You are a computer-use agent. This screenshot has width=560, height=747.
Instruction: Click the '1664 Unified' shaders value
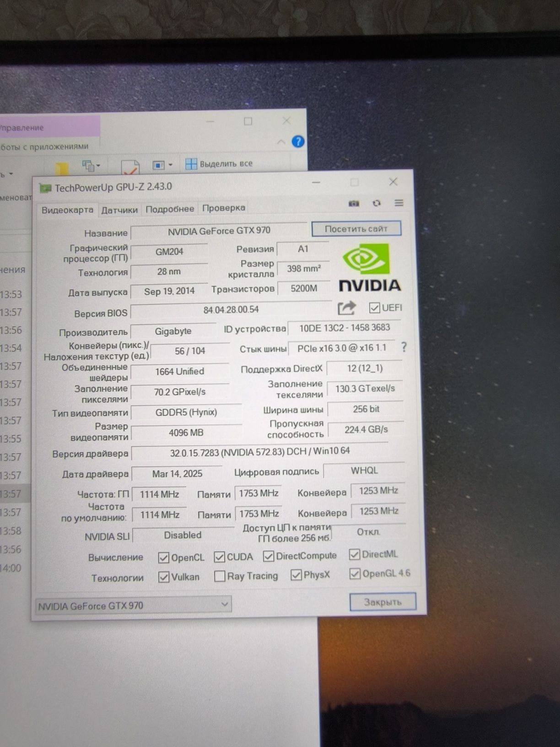pyautogui.click(x=180, y=371)
